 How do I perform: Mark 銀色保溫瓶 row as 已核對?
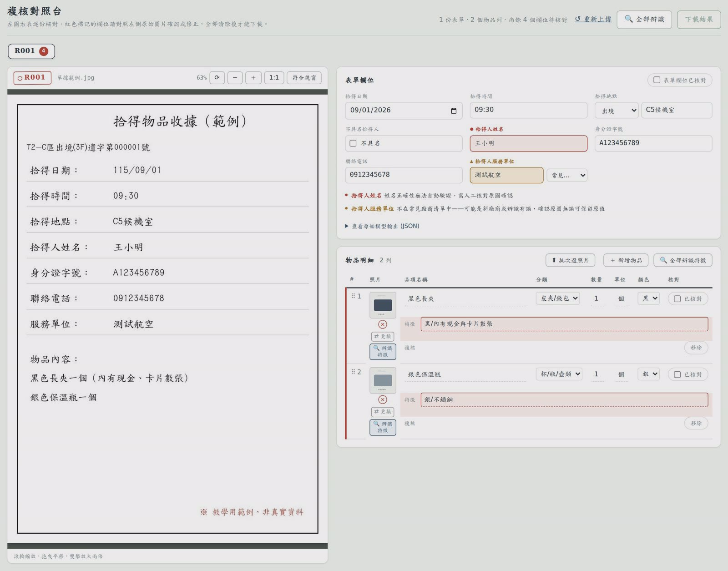(677, 374)
